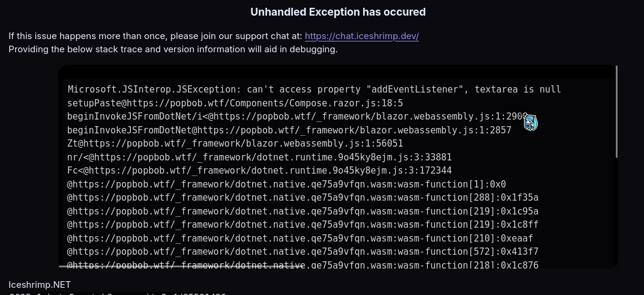The width and height of the screenshot is (644, 295).
Task: Click the Zt@ blazor.webassembly.js trace line
Action: click(x=235, y=144)
